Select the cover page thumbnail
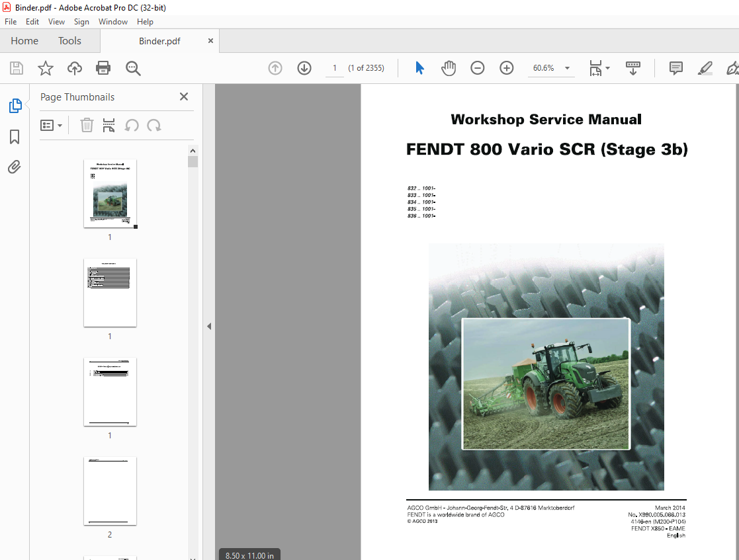The width and height of the screenshot is (739, 560). (110, 194)
